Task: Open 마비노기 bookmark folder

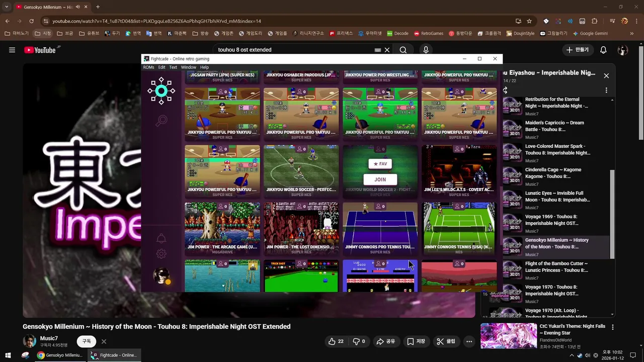Action: (x=17, y=33)
